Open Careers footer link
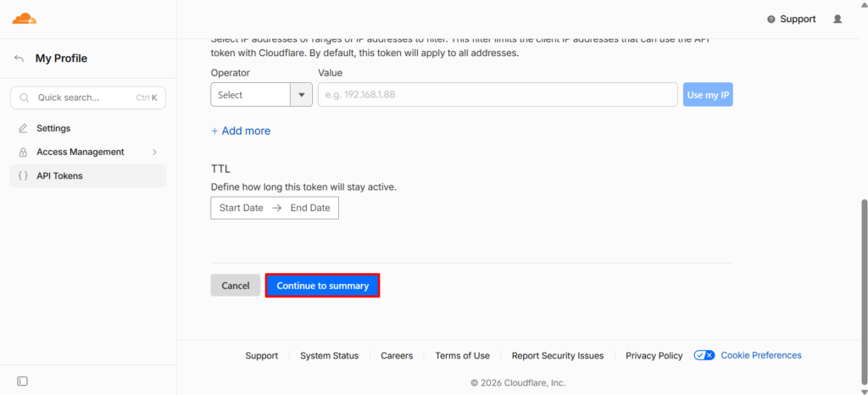Screen dimensions: 868x395 [397, 356]
